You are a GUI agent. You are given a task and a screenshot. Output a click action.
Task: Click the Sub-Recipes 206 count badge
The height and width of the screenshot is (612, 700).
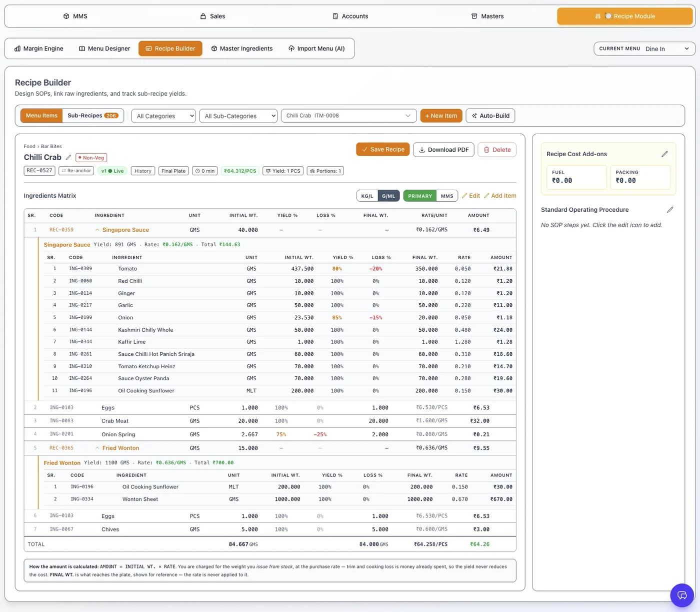(111, 116)
